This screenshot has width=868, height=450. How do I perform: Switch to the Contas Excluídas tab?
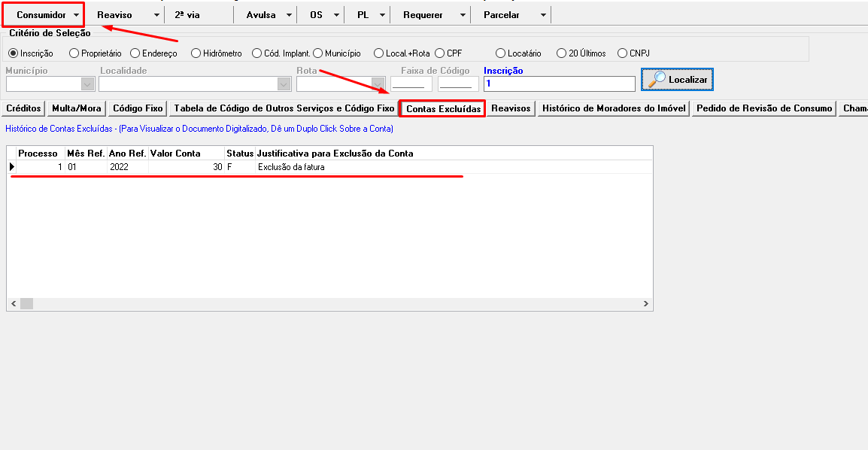[442, 108]
